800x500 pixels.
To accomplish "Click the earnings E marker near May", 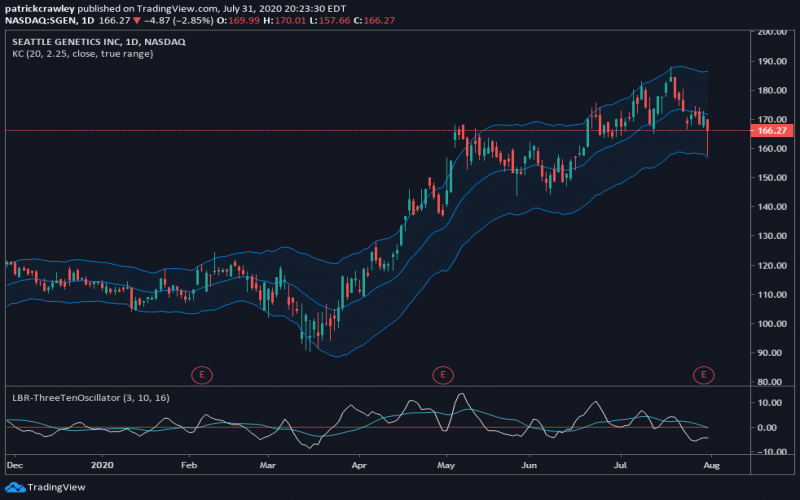I will tap(442, 375).
